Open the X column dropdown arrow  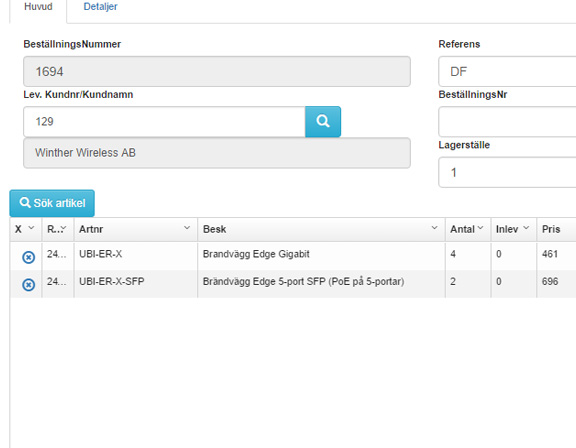pos(31,228)
